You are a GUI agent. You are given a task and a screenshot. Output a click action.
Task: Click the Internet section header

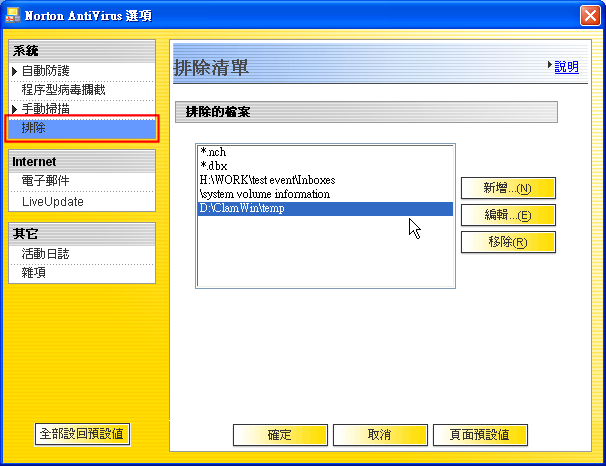coord(82,162)
